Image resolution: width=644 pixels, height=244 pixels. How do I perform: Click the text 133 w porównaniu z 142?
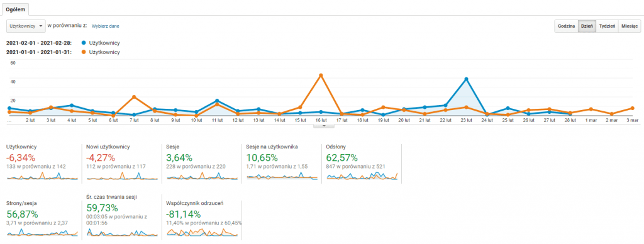tap(36, 167)
